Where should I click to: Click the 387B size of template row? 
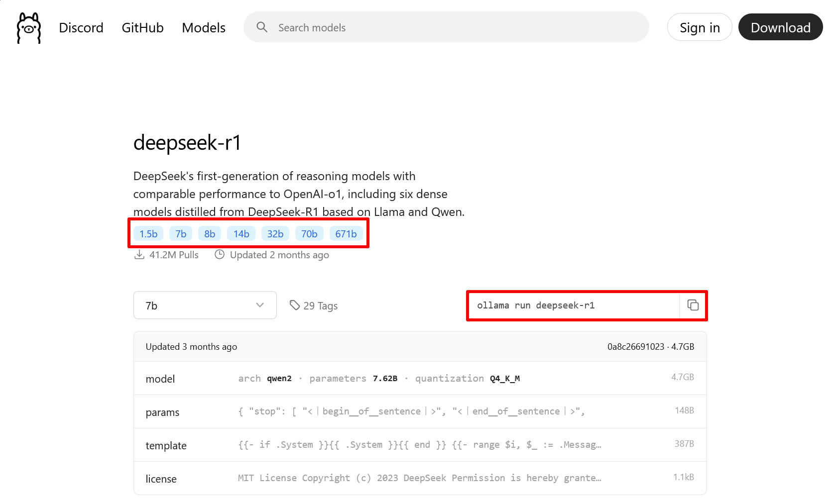(x=684, y=444)
